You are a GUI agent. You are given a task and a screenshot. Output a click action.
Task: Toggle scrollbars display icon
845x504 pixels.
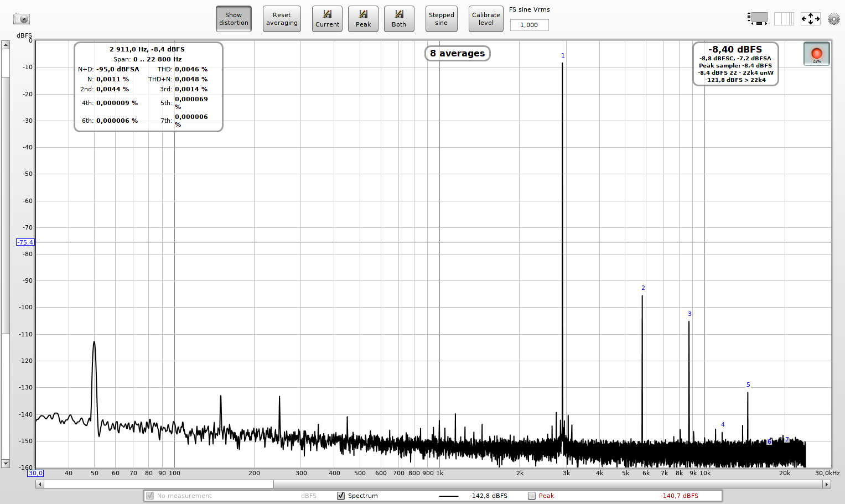coord(758,19)
